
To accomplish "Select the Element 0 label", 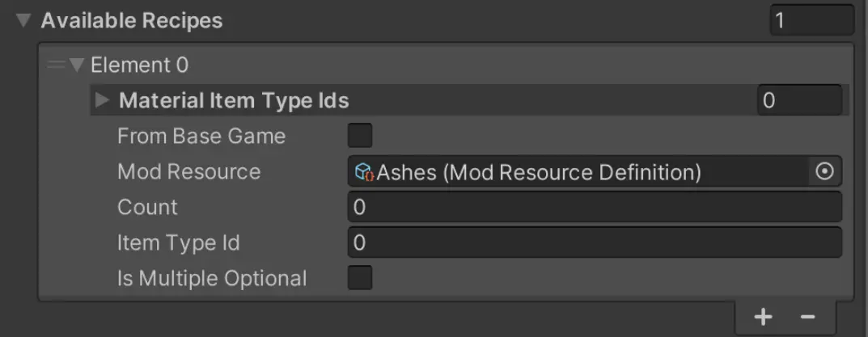I will point(139,65).
